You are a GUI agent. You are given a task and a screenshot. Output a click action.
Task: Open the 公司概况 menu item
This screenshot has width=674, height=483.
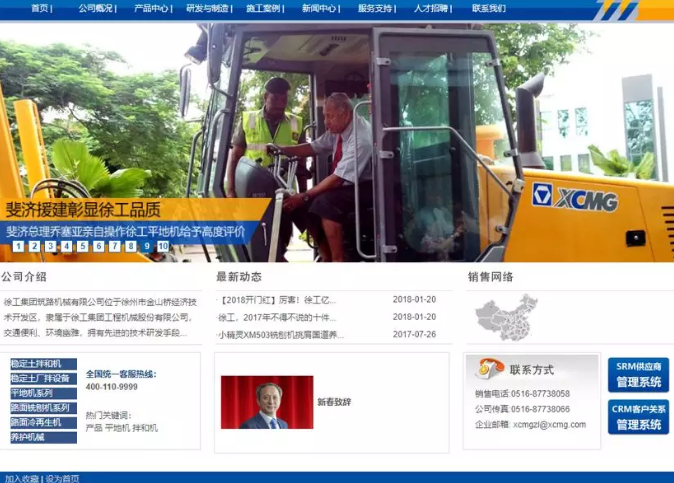pos(95,8)
